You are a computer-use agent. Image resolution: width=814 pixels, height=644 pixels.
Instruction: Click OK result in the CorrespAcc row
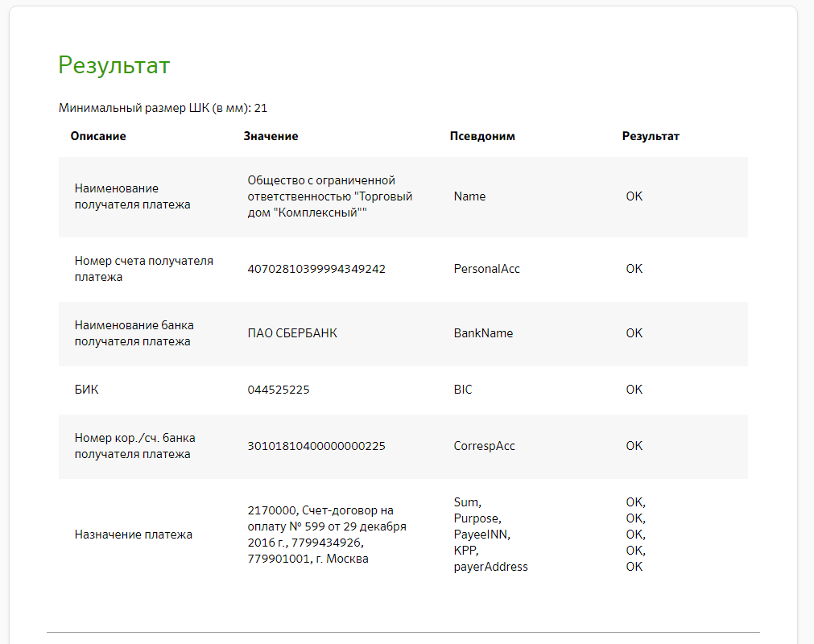pos(634,446)
